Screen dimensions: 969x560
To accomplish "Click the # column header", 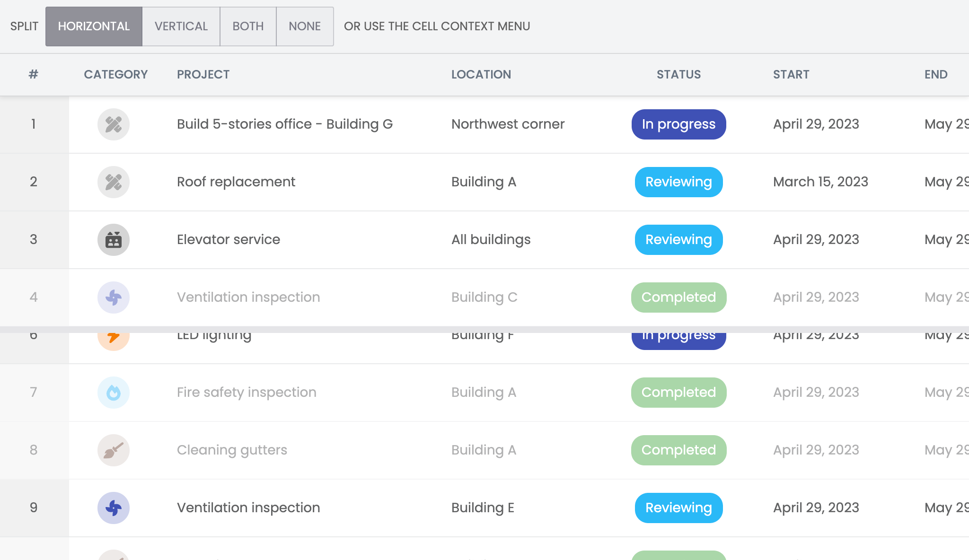I will (x=33, y=74).
